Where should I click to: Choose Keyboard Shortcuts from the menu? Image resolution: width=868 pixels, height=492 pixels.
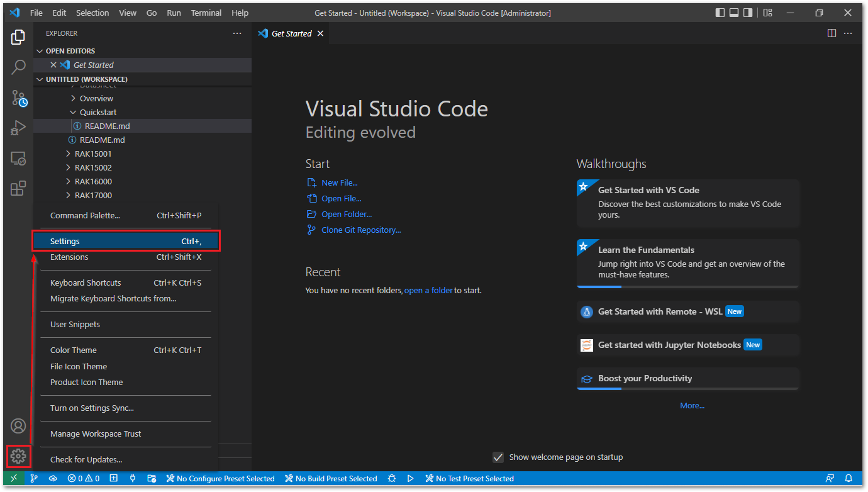(126, 282)
